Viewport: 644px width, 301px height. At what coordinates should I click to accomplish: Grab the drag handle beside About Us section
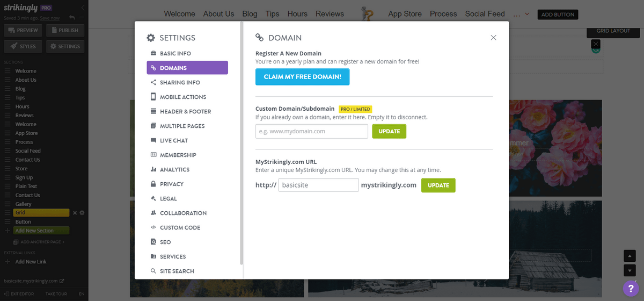tap(8, 80)
